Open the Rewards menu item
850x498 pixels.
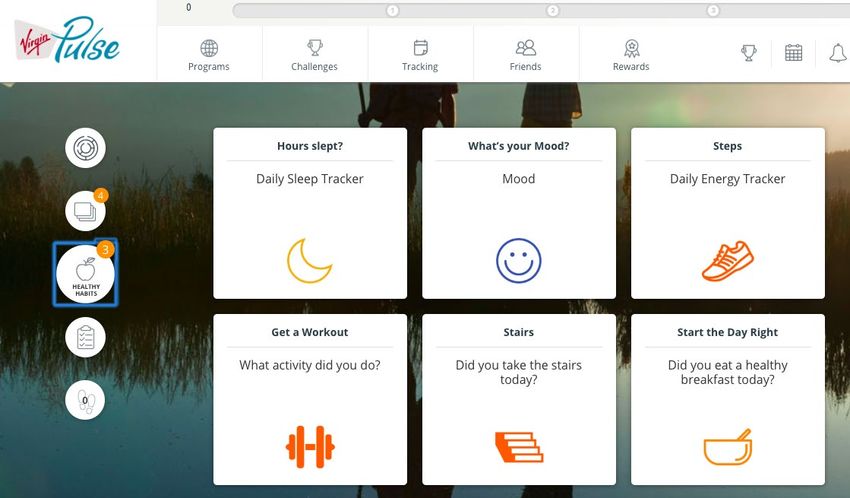pos(631,55)
